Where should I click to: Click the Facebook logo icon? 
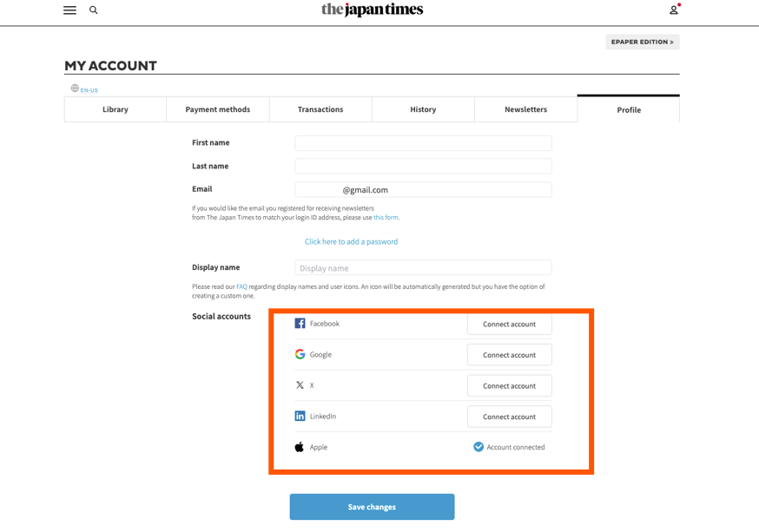point(300,323)
